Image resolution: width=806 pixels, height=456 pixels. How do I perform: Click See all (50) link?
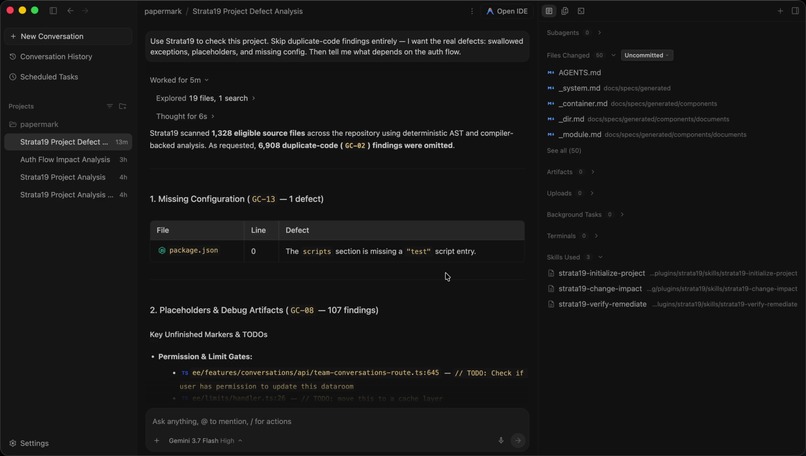tap(564, 151)
